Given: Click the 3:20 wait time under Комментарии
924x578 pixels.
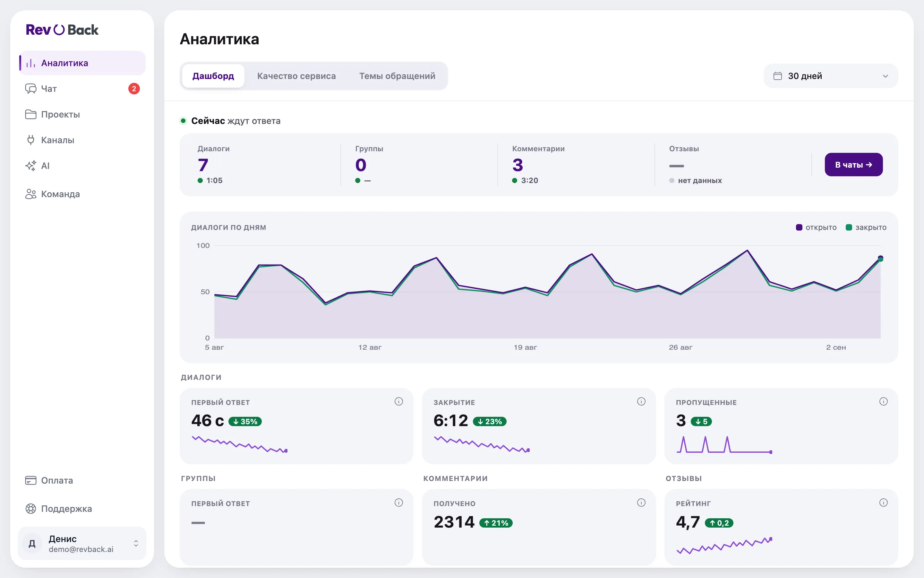Looking at the screenshot, I should point(530,180).
